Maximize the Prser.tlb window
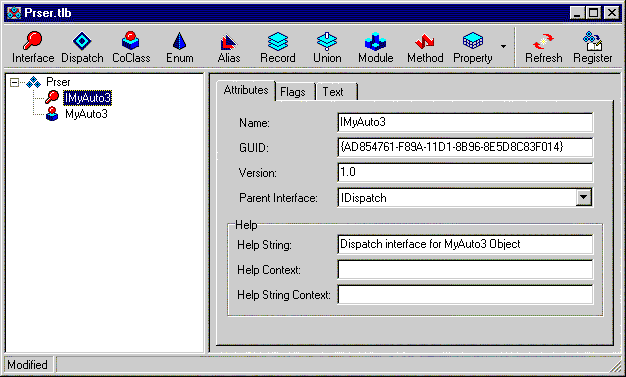 coord(593,13)
